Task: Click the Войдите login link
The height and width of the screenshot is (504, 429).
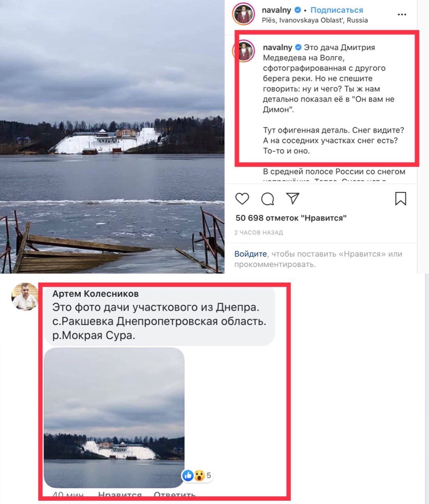Action: (251, 254)
